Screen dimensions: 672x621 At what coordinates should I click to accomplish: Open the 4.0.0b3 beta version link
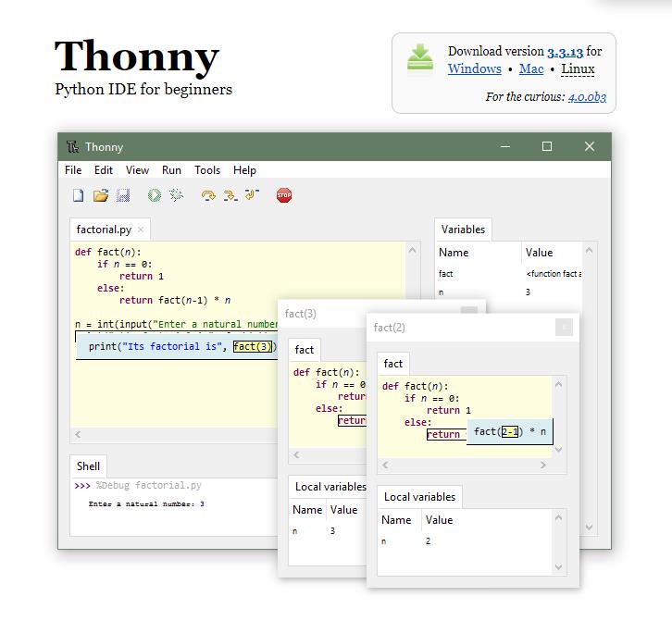(x=587, y=97)
